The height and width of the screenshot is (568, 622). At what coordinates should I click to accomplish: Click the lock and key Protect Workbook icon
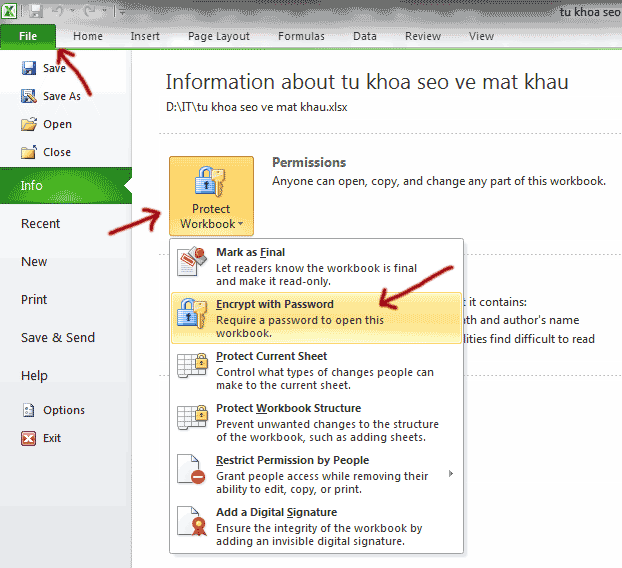210,182
